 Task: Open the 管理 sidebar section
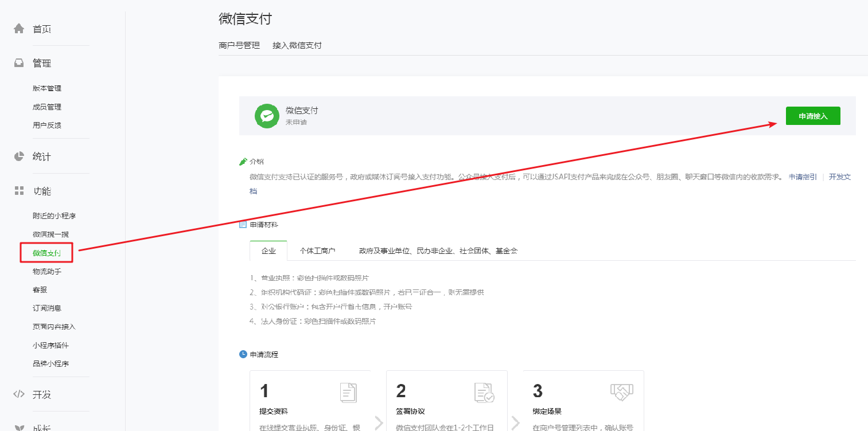coord(42,63)
